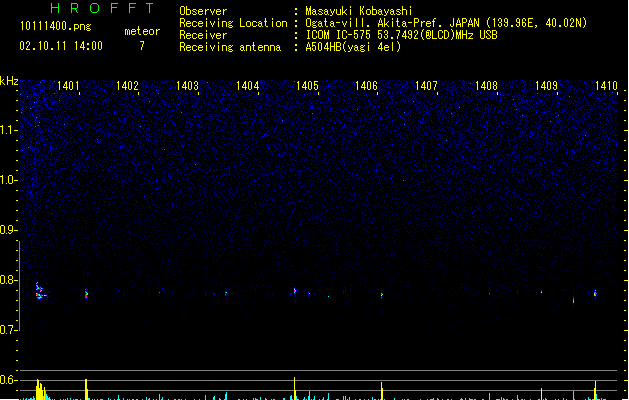Click the 0.7 frequency axis label
This screenshot has height=400, width=629.
point(8,330)
